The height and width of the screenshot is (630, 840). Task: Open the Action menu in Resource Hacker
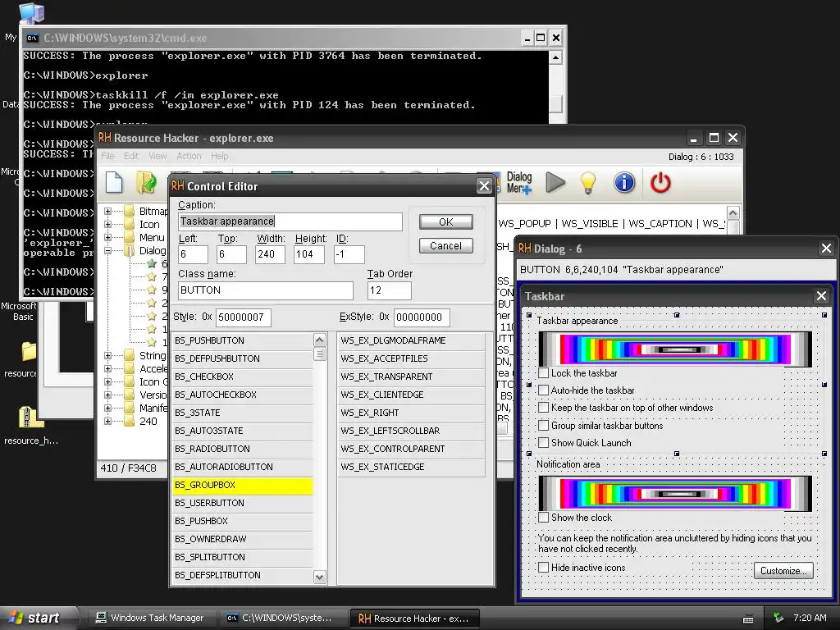coord(189,156)
